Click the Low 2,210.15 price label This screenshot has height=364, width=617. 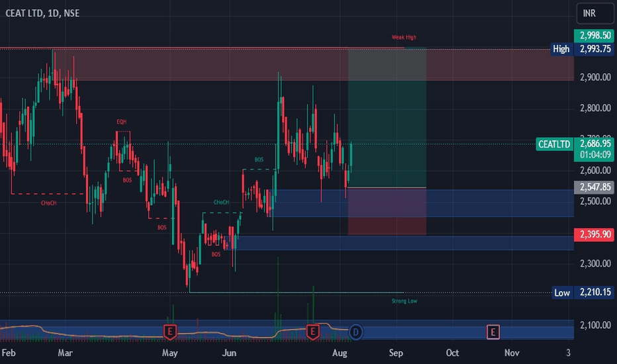click(x=583, y=293)
